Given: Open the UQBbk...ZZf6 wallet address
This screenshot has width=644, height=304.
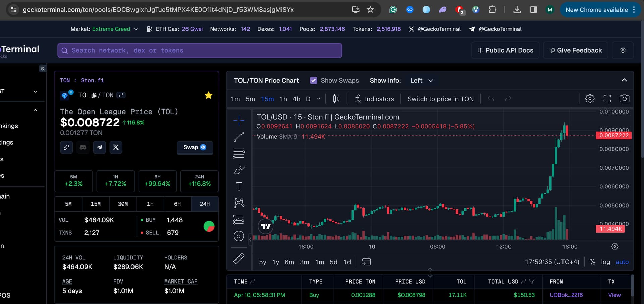Looking at the screenshot, I should point(566,295).
